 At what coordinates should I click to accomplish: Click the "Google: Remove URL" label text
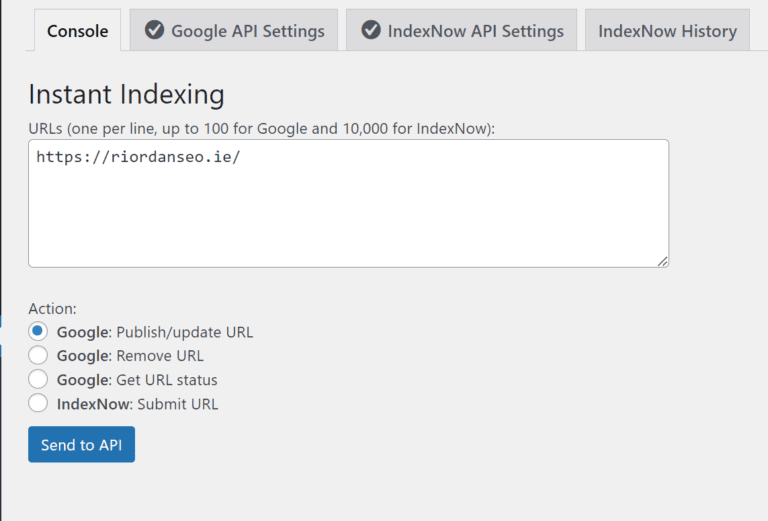pos(130,356)
